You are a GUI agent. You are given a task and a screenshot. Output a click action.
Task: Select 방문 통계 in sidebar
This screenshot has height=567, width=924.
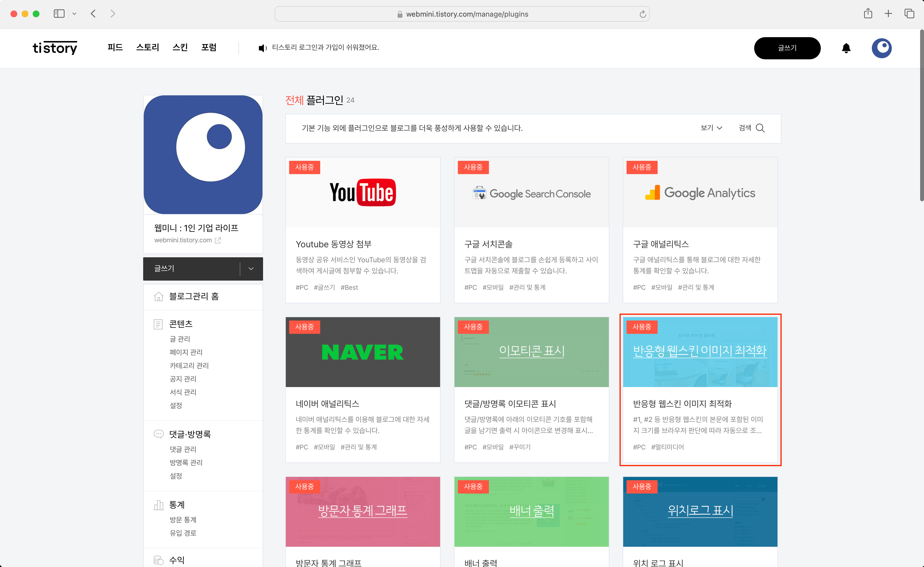coord(183,519)
